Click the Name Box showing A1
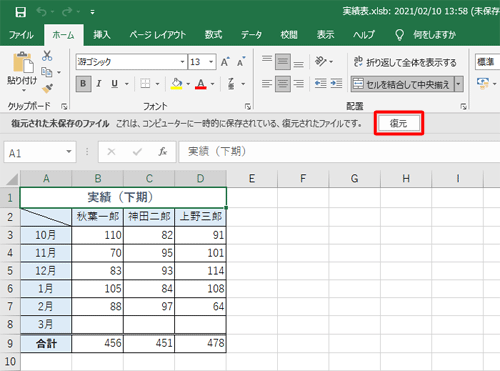Screen dimensions: 500x371 [40, 153]
